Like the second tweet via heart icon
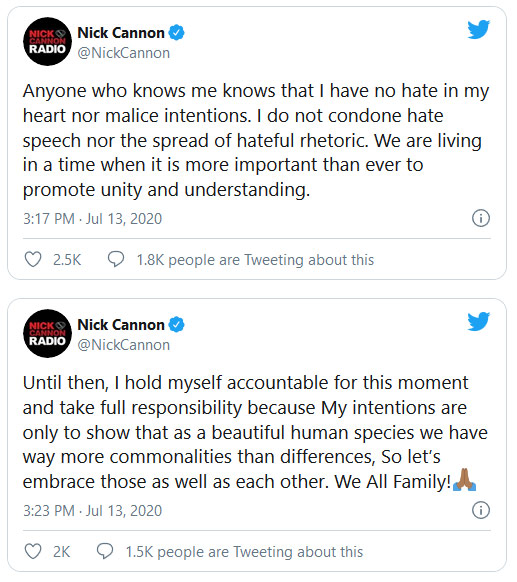The image size is (517, 582). 33,551
